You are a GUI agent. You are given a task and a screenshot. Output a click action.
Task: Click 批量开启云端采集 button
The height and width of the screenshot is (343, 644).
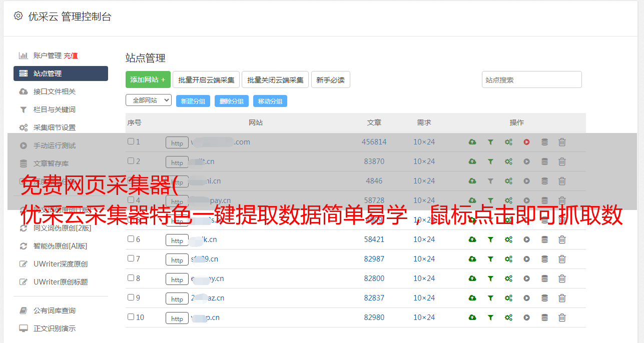pos(206,79)
